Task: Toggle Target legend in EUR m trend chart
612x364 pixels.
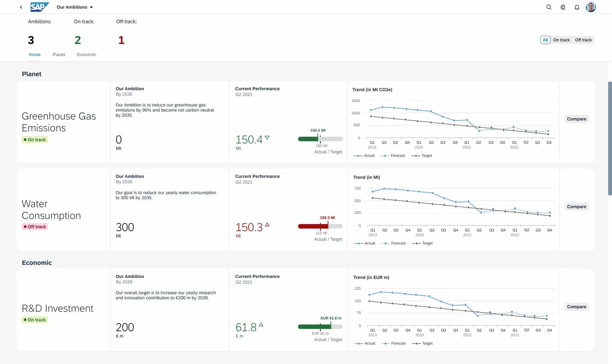Action: [422, 343]
